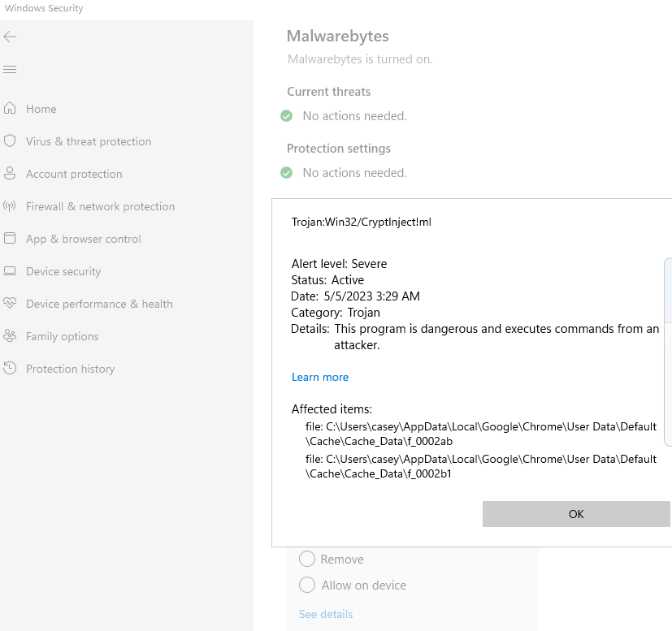The width and height of the screenshot is (672, 631).
Task: Click the affected file path ending f_0002ab
Action: tap(481, 434)
